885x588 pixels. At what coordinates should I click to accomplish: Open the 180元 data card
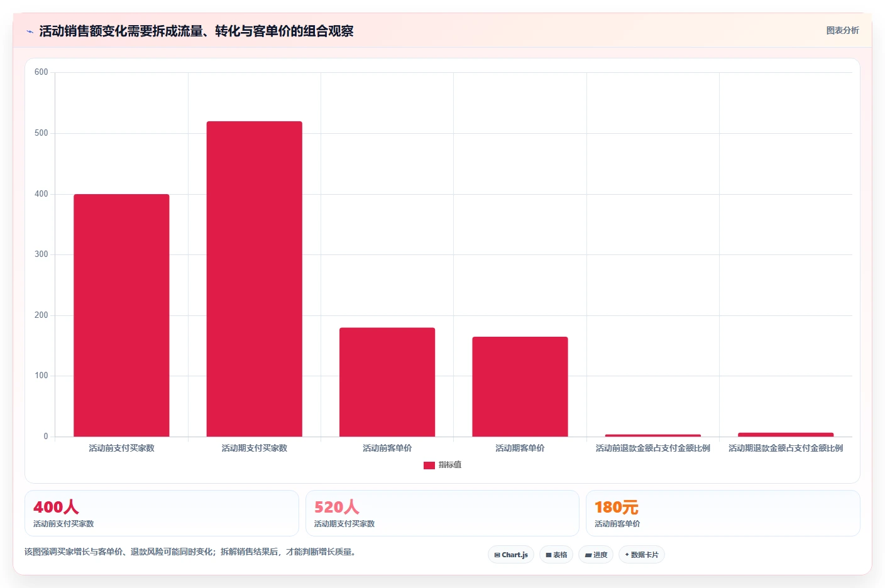tap(723, 513)
